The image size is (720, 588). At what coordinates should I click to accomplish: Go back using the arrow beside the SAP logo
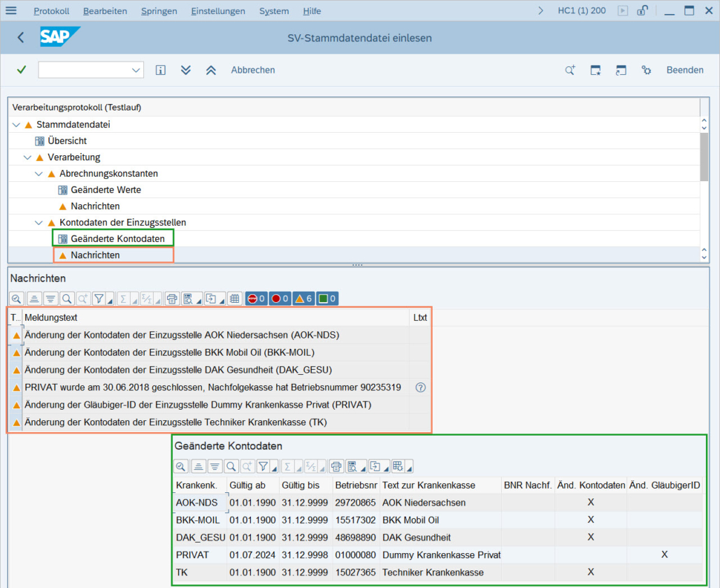pos(21,38)
